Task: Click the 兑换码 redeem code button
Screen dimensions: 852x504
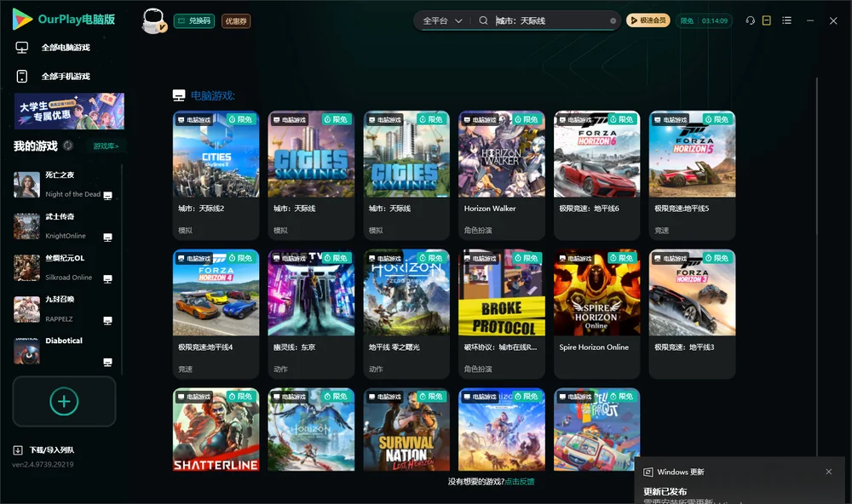Action: click(194, 21)
